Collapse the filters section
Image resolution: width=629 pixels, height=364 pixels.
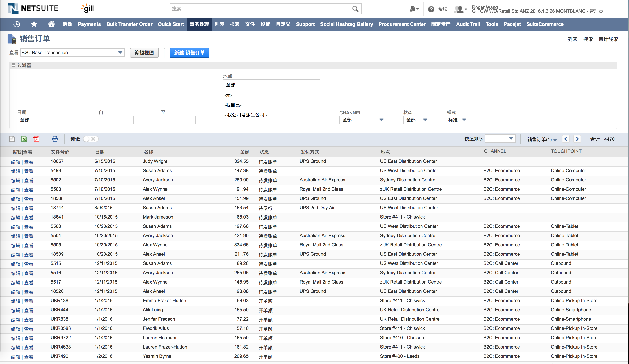click(14, 65)
